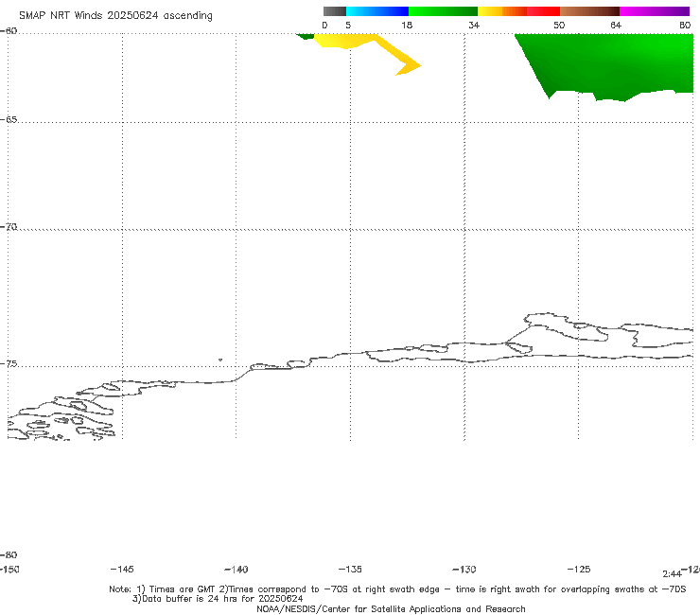Select the magenta segment of the color bar

pos(655,11)
